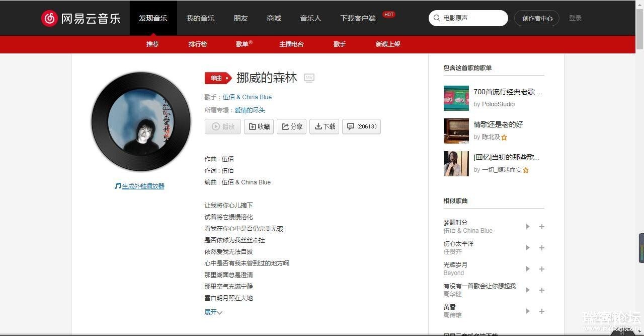Open artist Beyond under 光辉岁月
644x336 pixels.
pyautogui.click(x=454, y=273)
